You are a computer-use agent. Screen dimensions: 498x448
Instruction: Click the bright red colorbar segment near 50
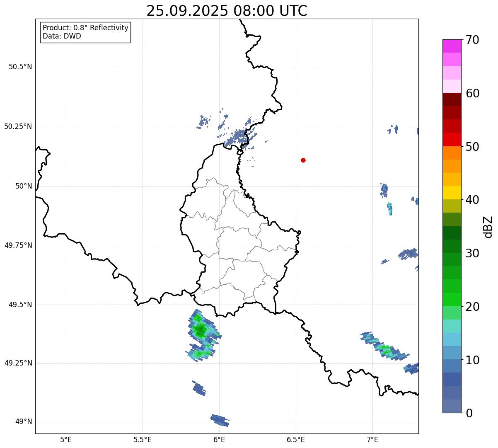pyautogui.click(x=452, y=139)
